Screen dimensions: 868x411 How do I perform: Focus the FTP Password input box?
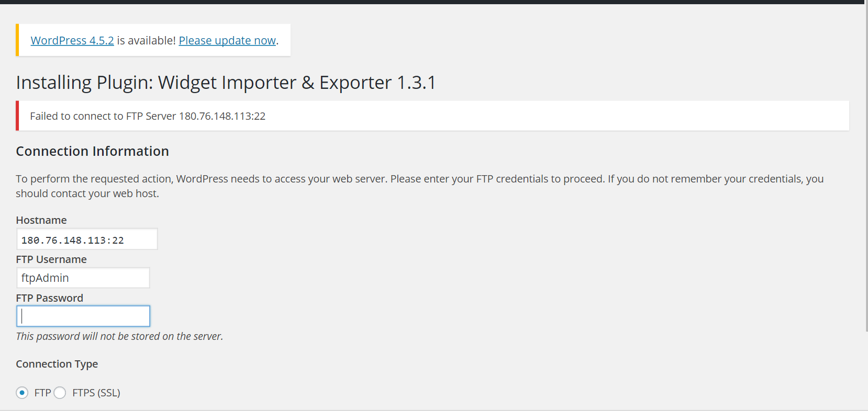click(83, 316)
